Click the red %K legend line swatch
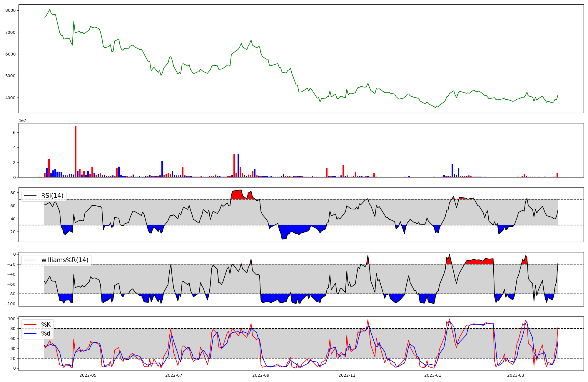 (x=30, y=325)
